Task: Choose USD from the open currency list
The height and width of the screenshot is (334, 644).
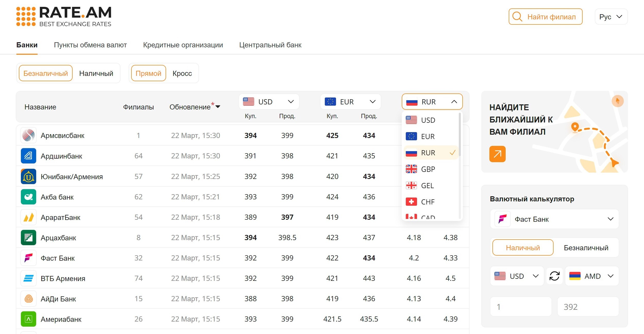Action: 431,120
